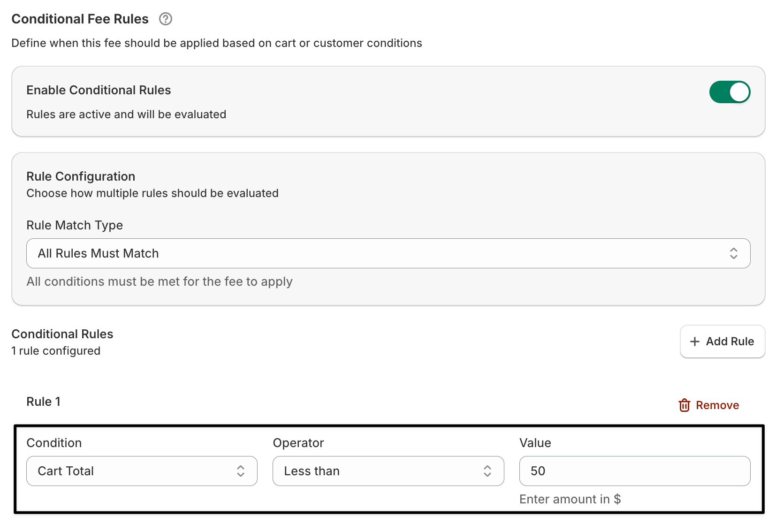The height and width of the screenshot is (532, 776).
Task: Click the Condition field label
Action: tap(54, 443)
